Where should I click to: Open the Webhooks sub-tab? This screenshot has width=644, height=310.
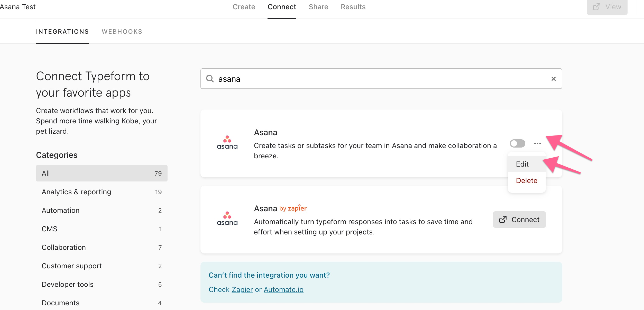click(122, 32)
